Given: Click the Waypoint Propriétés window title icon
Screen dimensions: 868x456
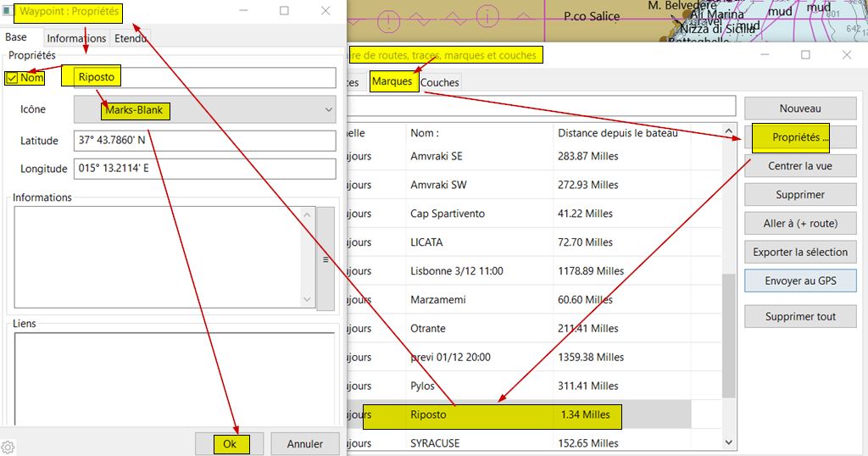Looking at the screenshot, I should [x=7, y=12].
